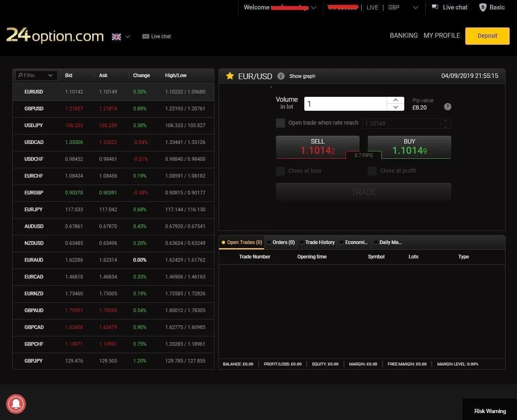This screenshot has width=517, height=420.
Task: Expand the Welcome account dropdown
Action: [314, 7]
